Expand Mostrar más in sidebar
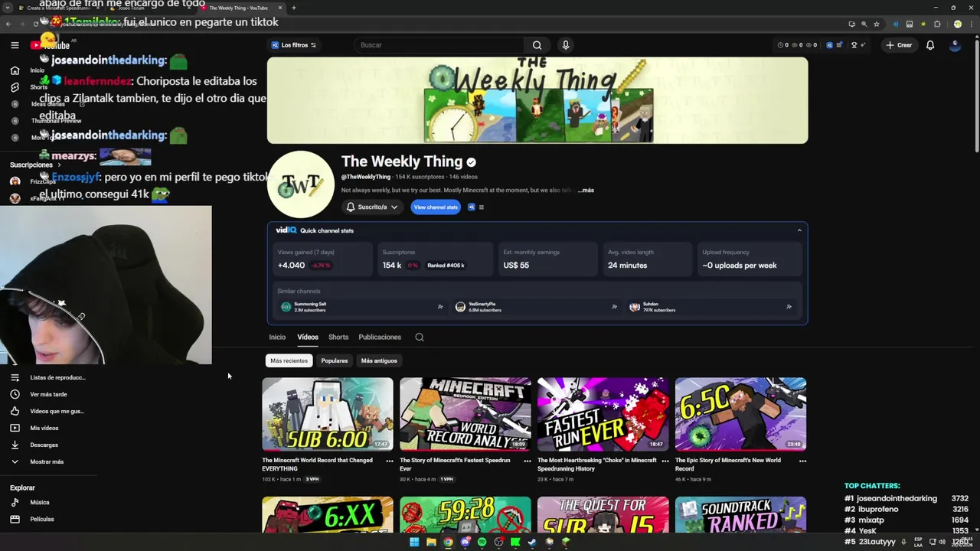Viewport: 980px width, 551px height. (47, 461)
